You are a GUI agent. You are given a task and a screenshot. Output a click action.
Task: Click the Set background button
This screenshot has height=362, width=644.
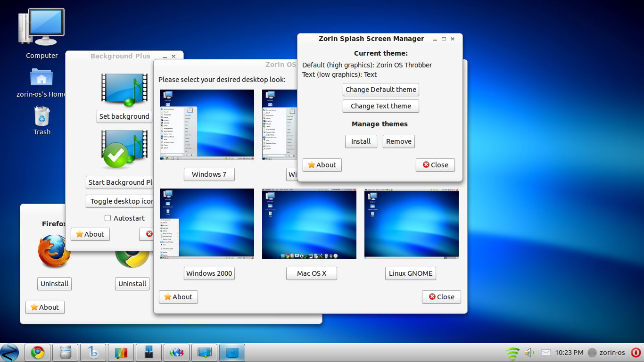(124, 116)
